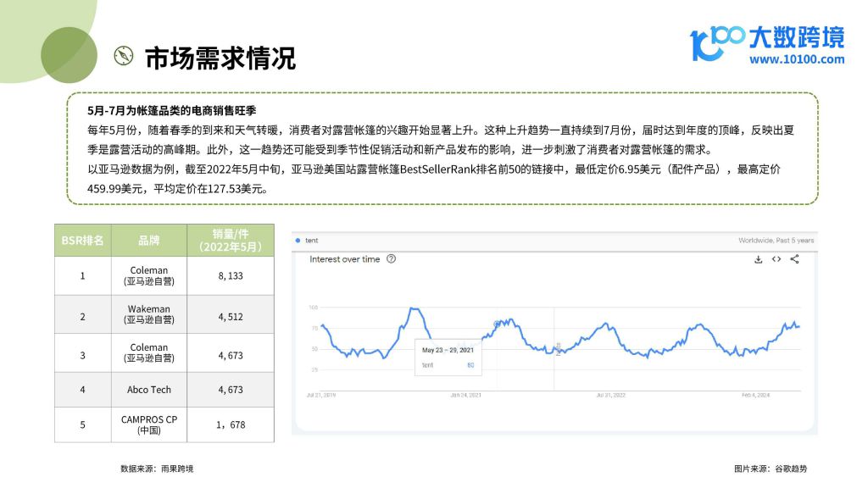Click the tent search term label

click(312, 240)
